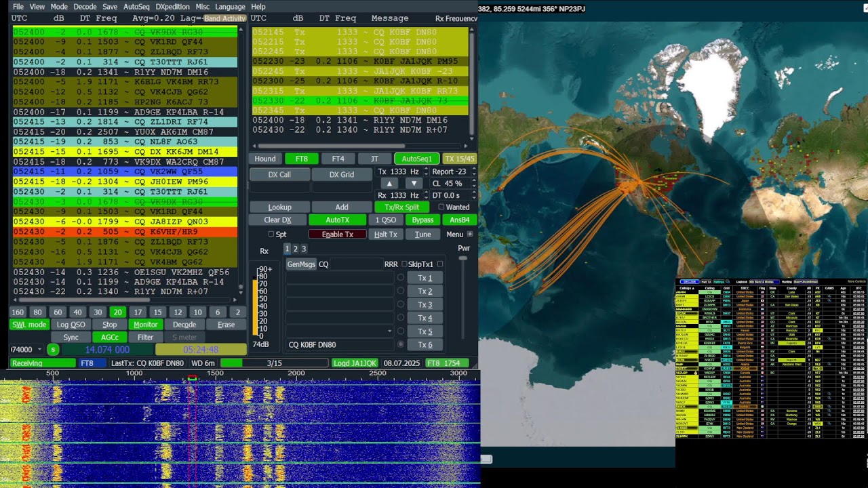Open the Decode menu
The width and height of the screenshot is (868, 488).
tap(85, 7)
